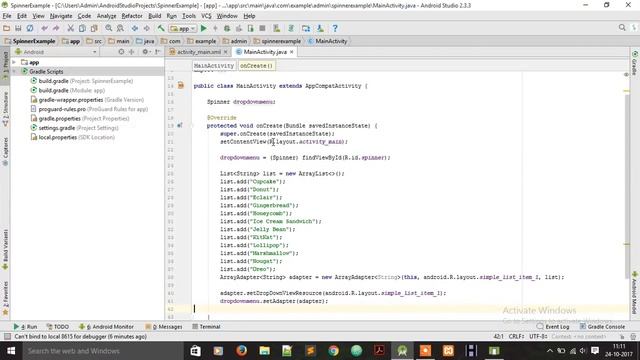Switch to the activity_main.xml tab
Screen dimensions: 640x360
click(x=198, y=52)
